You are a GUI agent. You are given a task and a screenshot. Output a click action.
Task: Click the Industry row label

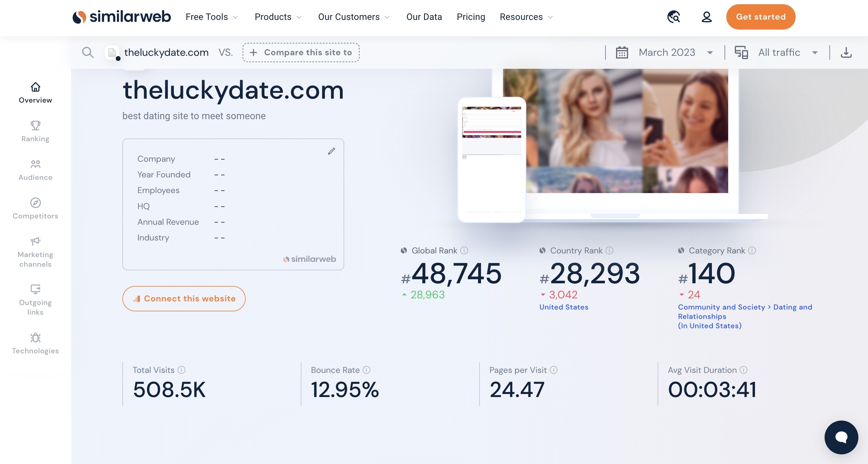click(153, 238)
